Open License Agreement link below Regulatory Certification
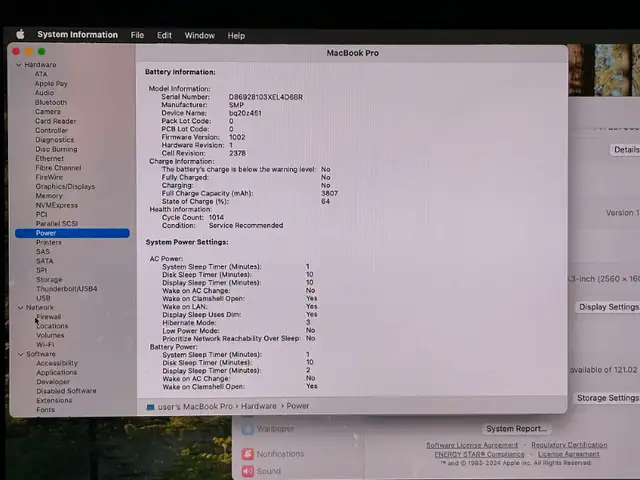Image resolution: width=640 pixels, height=480 pixels. click(x=569, y=454)
